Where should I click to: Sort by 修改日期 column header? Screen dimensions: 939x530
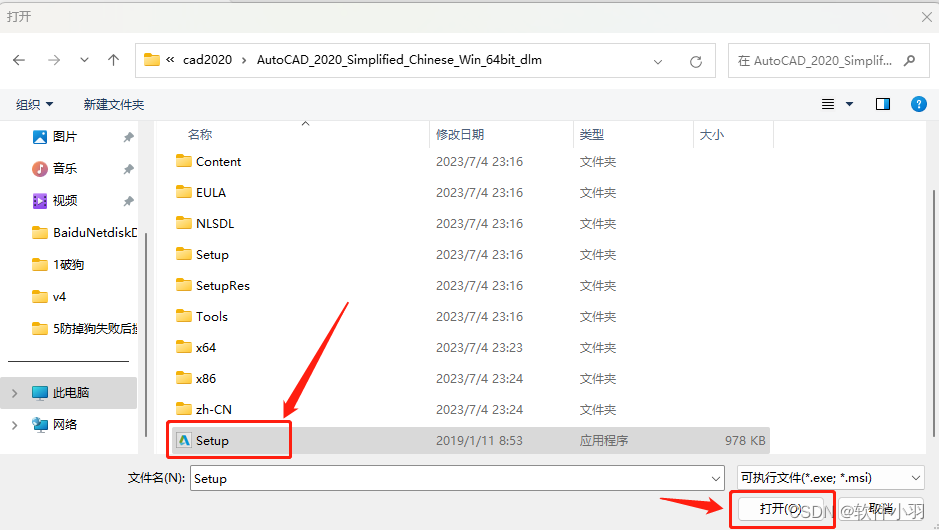pos(460,135)
